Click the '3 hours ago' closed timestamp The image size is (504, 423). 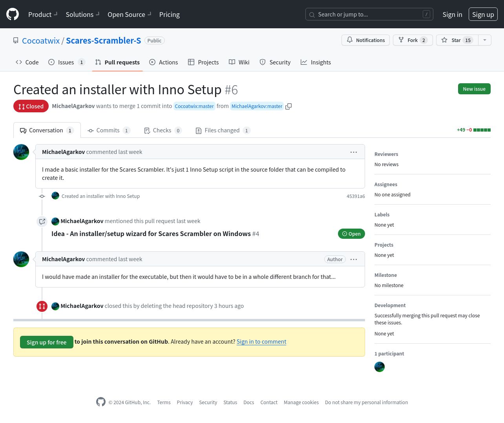coord(229,306)
